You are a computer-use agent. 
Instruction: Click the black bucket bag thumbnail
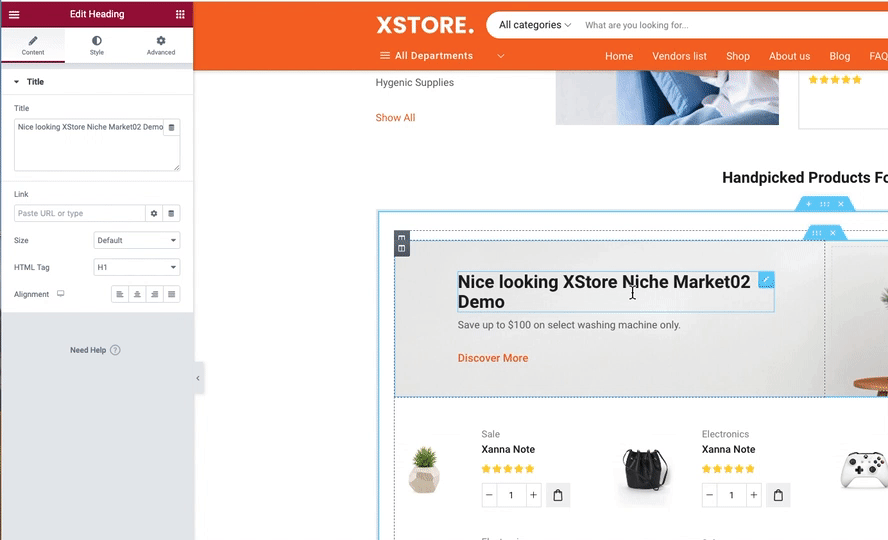tap(645, 469)
